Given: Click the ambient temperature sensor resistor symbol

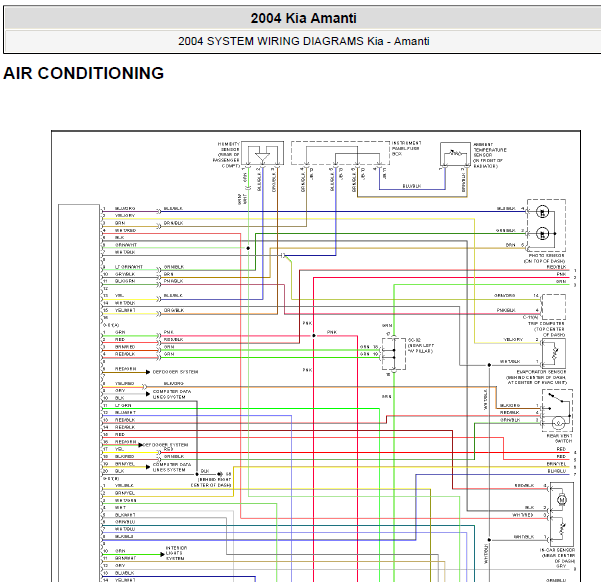Looking at the screenshot, I should click(455, 155).
